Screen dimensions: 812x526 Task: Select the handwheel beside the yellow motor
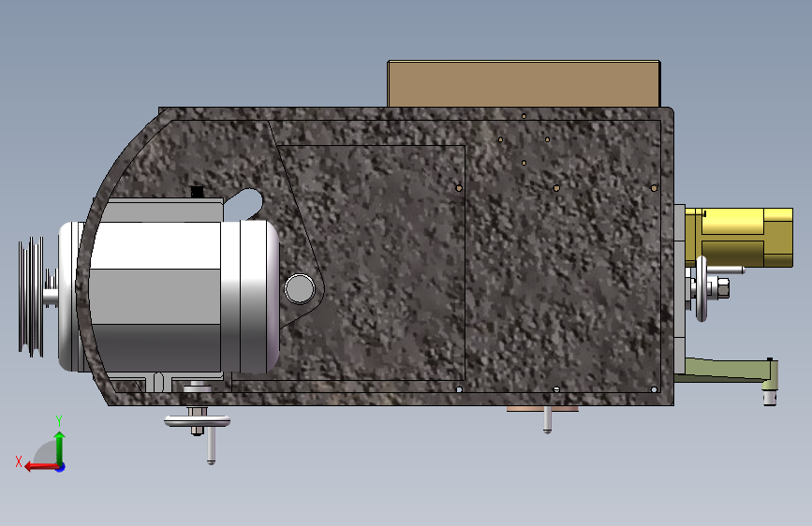(x=701, y=288)
